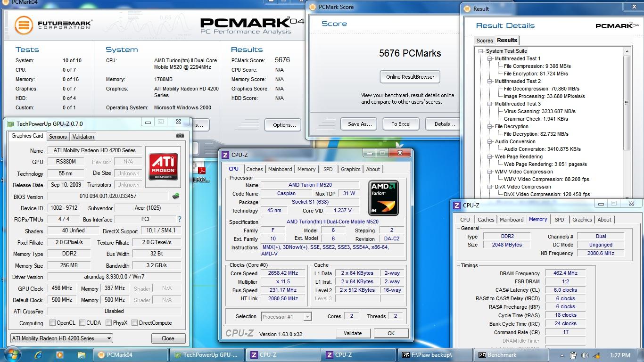Click the Result Details vertical scrollbar thumb
Viewport: 644px width, 362px height.
(x=627, y=103)
